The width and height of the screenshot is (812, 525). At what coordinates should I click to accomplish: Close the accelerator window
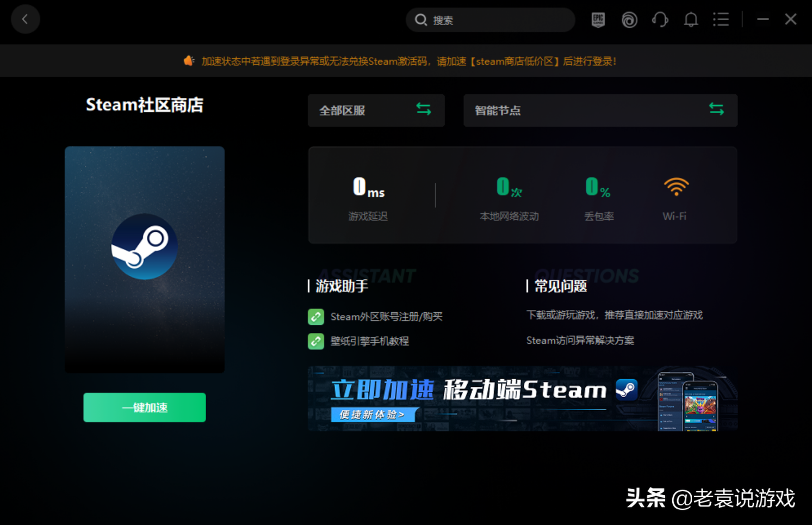coord(791,20)
